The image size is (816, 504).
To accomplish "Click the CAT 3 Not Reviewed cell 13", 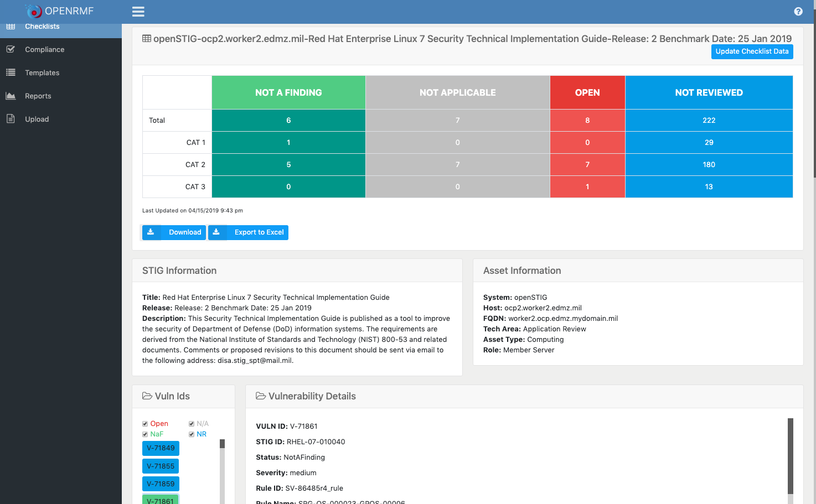I will [709, 186].
